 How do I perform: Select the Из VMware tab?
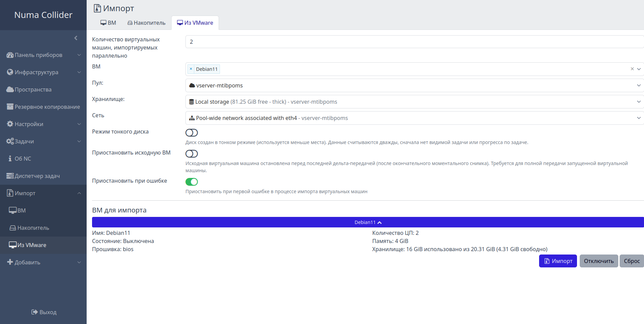coord(195,23)
